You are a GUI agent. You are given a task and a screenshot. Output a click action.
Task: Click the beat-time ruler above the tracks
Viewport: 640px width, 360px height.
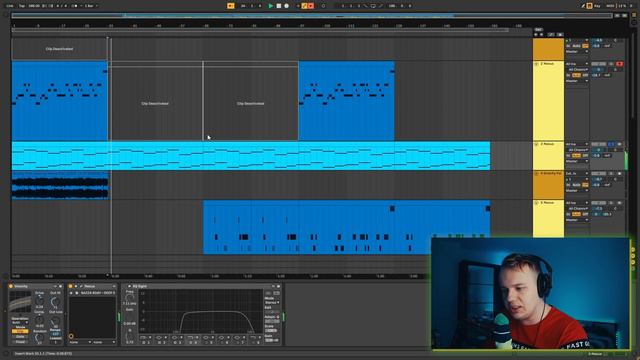pyautogui.click(x=272, y=25)
